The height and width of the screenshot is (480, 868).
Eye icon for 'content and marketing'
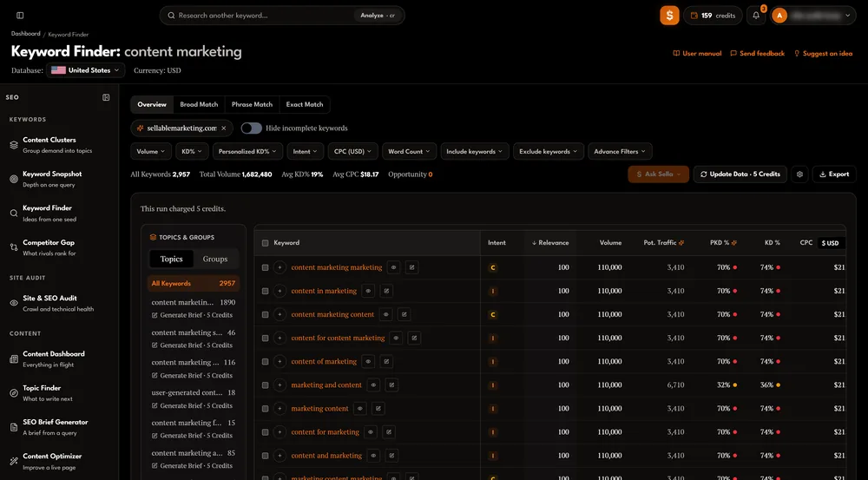pos(373,456)
